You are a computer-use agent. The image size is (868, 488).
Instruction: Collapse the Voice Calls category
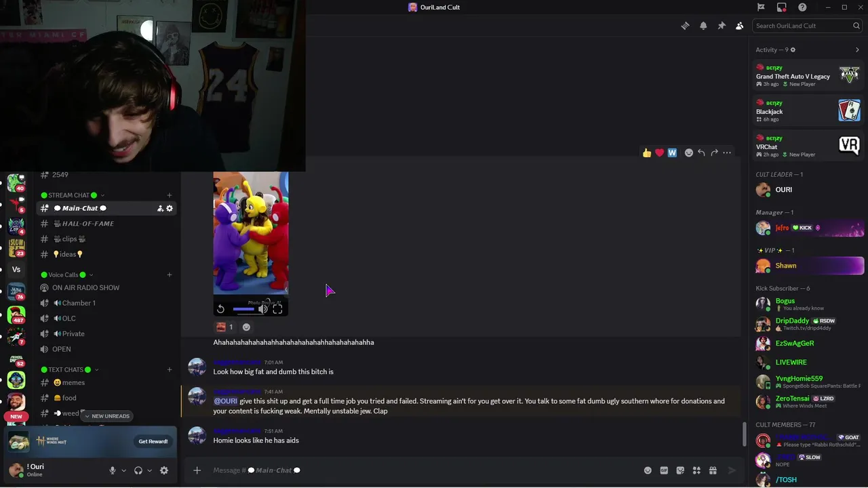pyautogui.click(x=68, y=274)
